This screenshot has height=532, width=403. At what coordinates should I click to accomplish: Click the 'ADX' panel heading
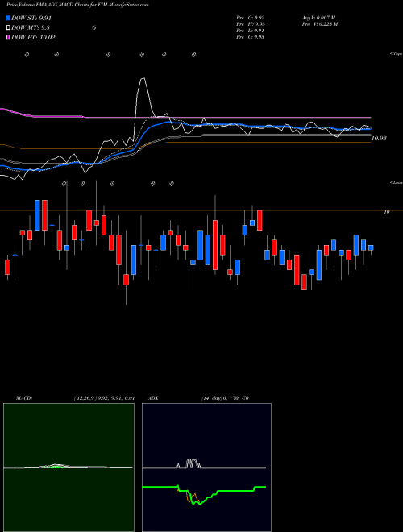(x=152, y=398)
